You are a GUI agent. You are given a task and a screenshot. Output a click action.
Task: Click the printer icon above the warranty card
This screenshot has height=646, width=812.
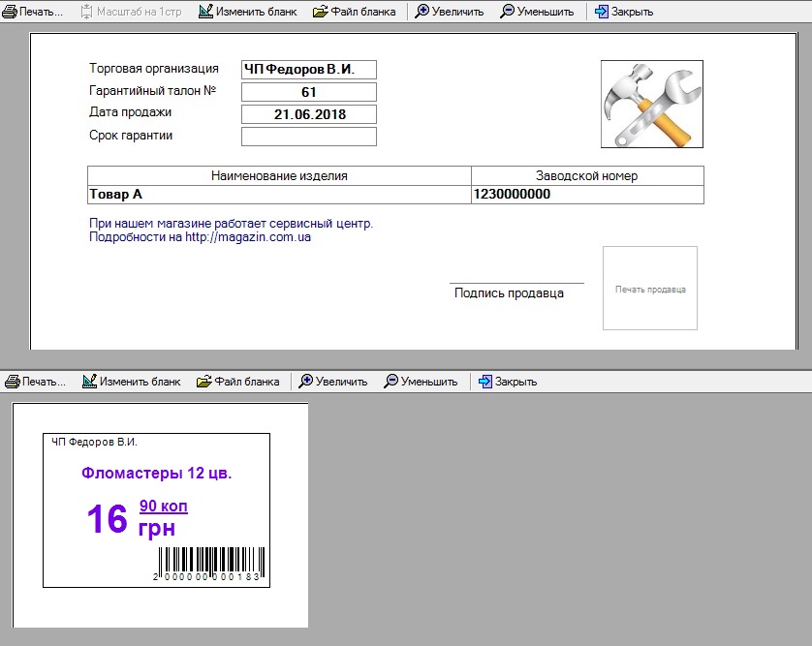click(x=10, y=12)
